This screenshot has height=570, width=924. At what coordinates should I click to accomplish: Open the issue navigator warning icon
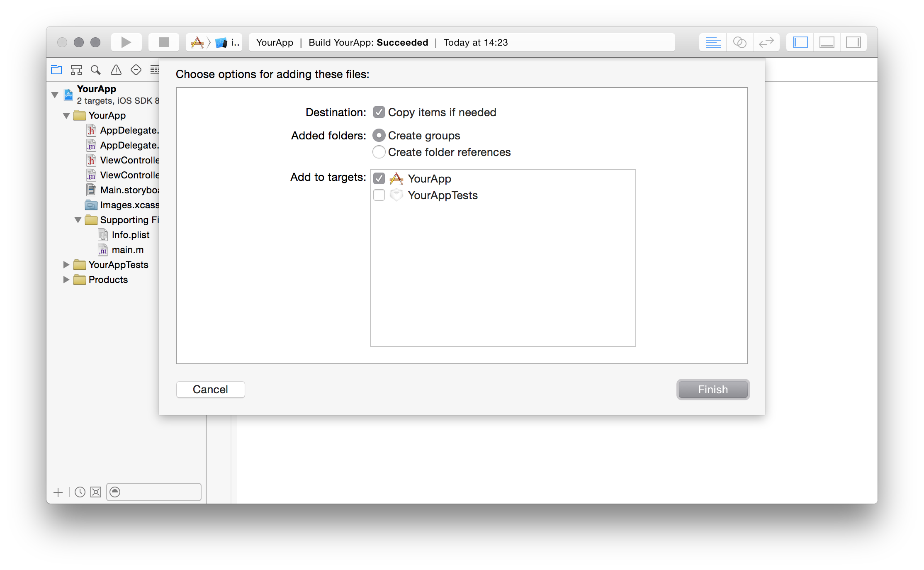116,70
